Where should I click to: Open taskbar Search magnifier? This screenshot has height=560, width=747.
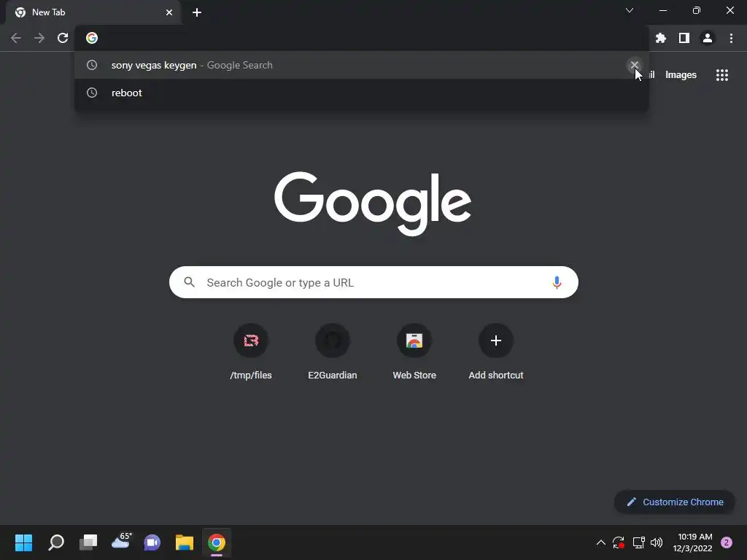pyautogui.click(x=55, y=542)
